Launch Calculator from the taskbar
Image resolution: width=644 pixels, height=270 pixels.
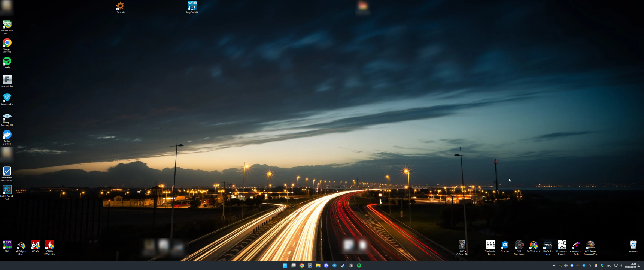coord(310,265)
